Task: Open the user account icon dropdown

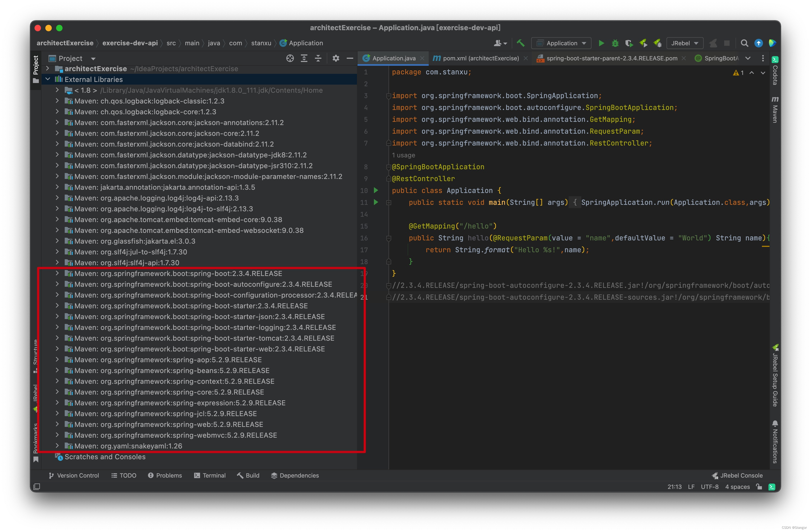Action: pos(500,43)
